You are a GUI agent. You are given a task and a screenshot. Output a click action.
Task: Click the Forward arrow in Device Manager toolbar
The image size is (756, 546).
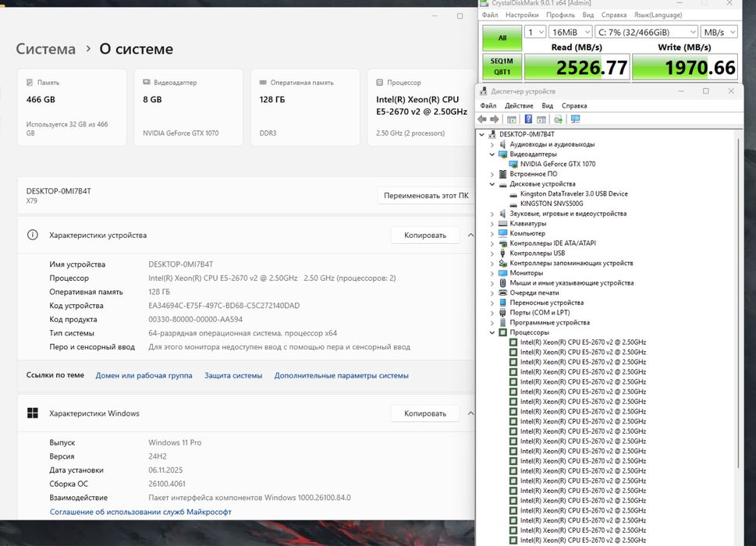click(494, 119)
